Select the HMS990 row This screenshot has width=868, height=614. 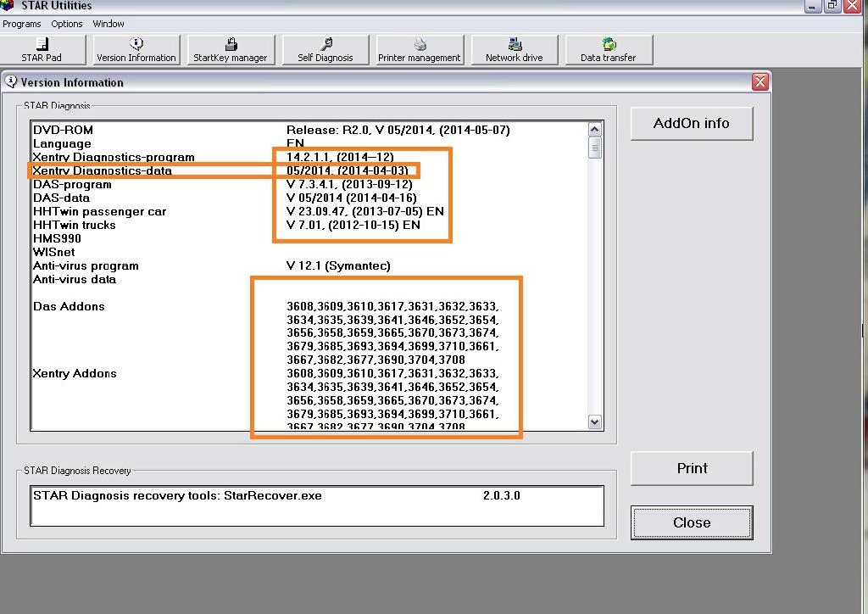pos(57,238)
